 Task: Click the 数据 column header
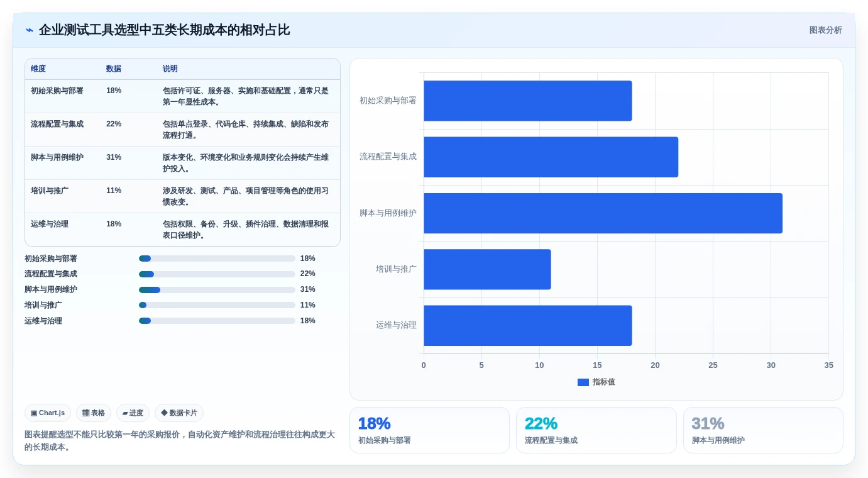point(114,69)
